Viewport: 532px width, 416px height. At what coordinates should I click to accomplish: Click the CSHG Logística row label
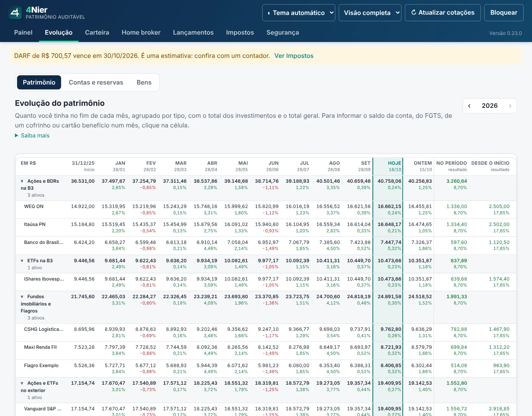click(44, 329)
